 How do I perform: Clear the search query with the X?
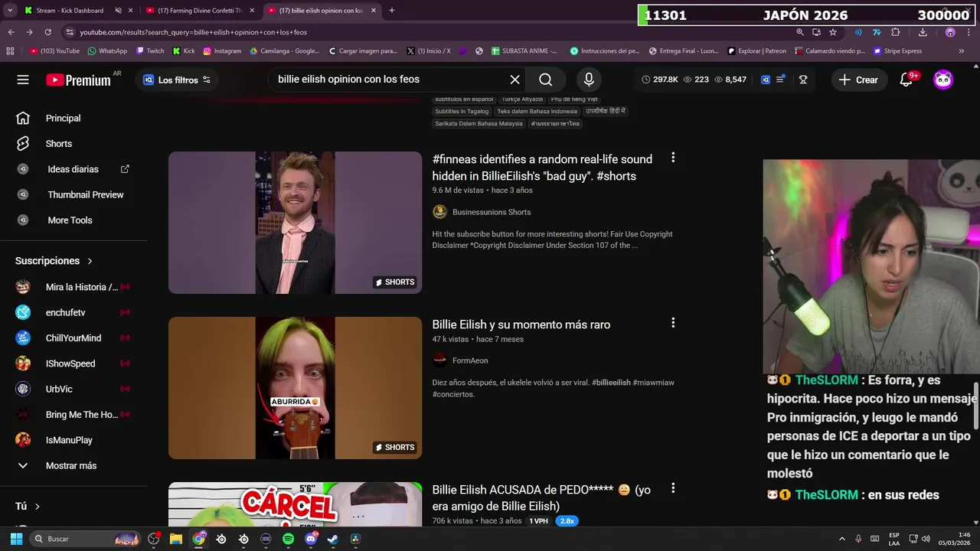[514, 80]
